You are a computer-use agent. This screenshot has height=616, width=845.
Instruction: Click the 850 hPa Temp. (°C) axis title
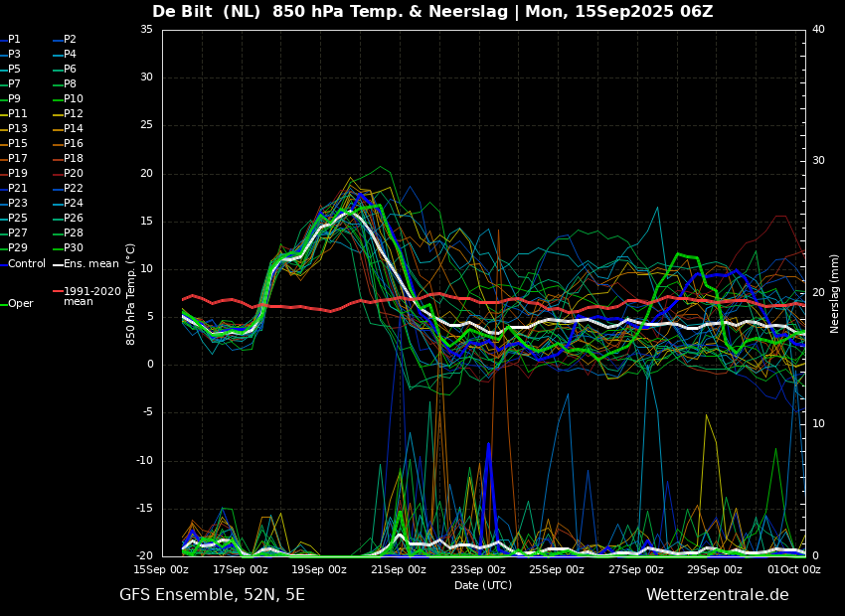(130, 294)
